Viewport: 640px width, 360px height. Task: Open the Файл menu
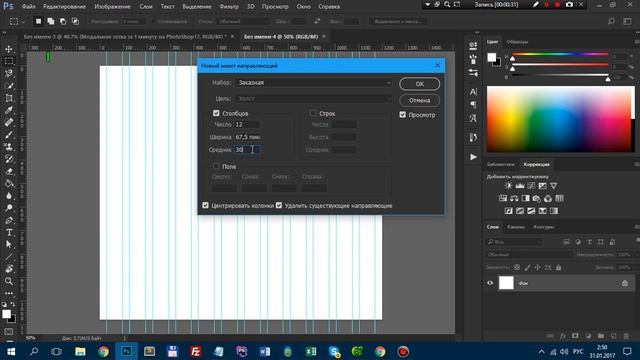pyautogui.click(x=28, y=7)
